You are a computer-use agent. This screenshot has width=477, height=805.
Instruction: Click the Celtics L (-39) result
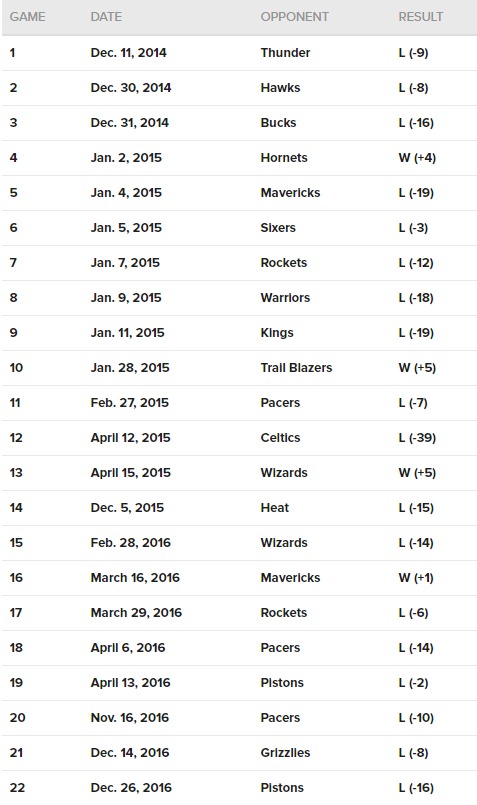[x=417, y=437]
